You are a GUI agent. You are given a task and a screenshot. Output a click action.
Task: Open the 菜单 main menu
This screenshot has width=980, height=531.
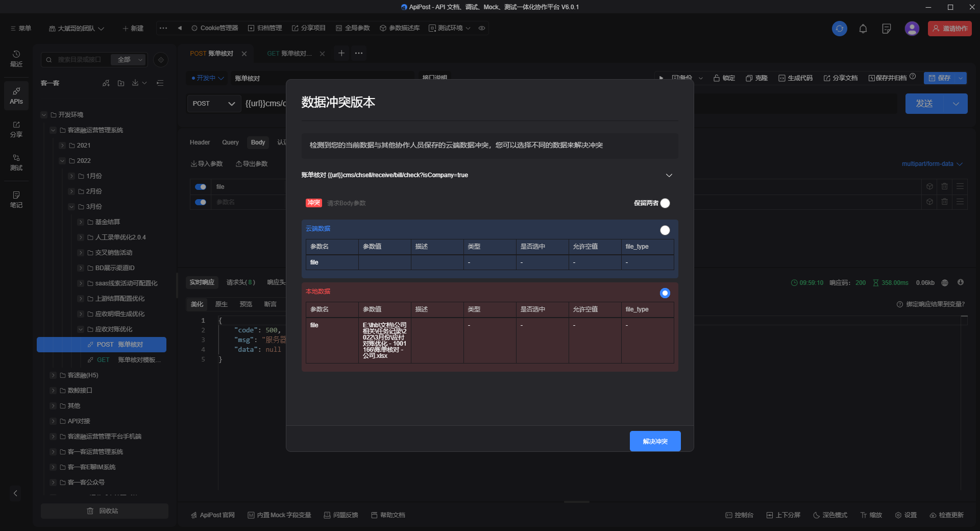point(20,28)
